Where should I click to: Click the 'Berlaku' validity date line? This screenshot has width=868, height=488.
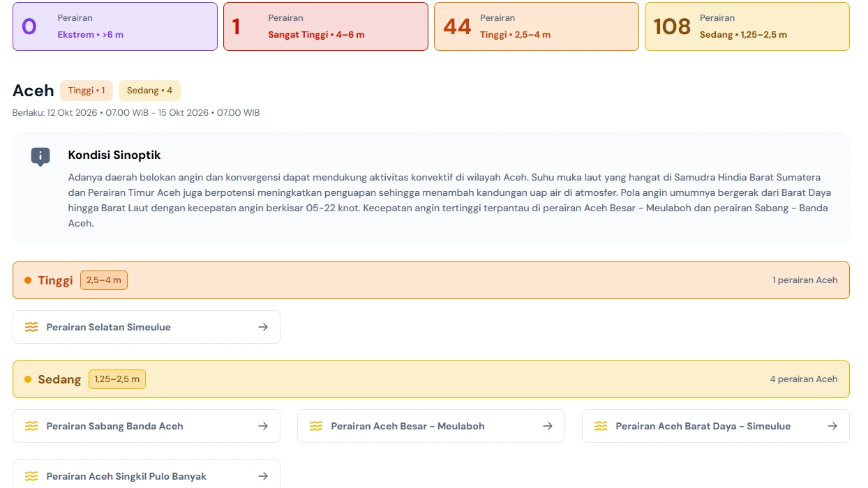[x=136, y=112]
